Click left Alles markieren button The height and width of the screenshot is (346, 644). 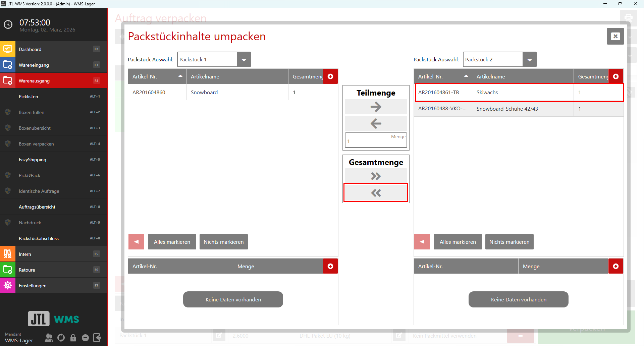(x=172, y=242)
